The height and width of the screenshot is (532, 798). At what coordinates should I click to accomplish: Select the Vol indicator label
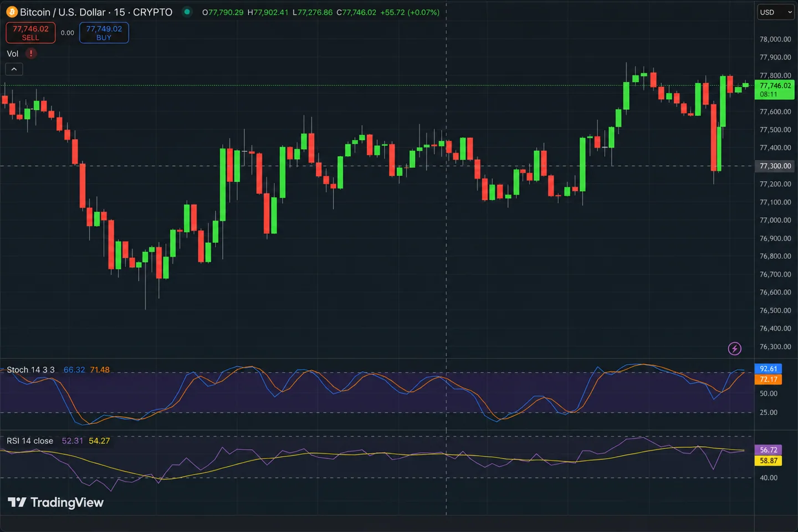click(12, 54)
